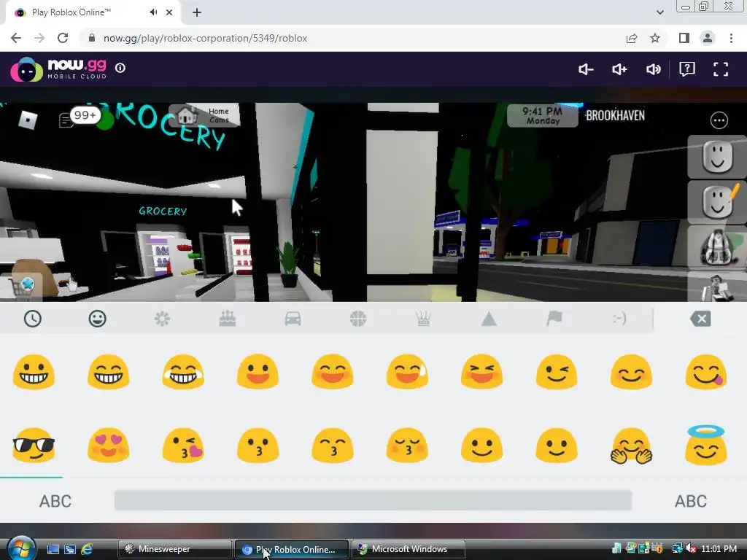Click the Home Cams button in game
The width and height of the screenshot is (747, 560).
pyautogui.click(x=204, y=116)
